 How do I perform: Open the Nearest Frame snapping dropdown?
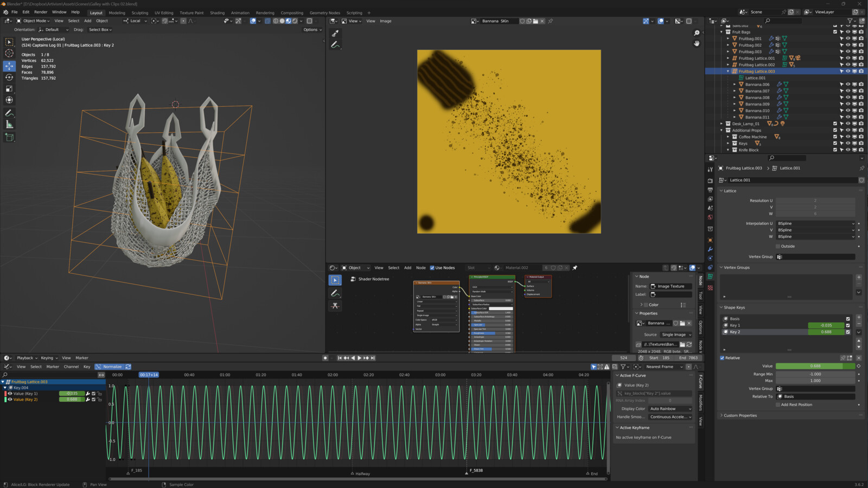663,367
